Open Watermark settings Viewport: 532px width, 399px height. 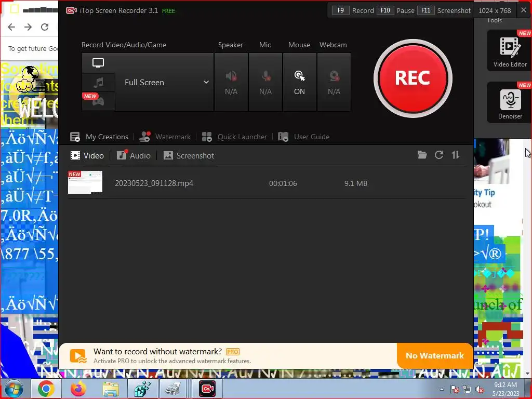tap(165, 137)
